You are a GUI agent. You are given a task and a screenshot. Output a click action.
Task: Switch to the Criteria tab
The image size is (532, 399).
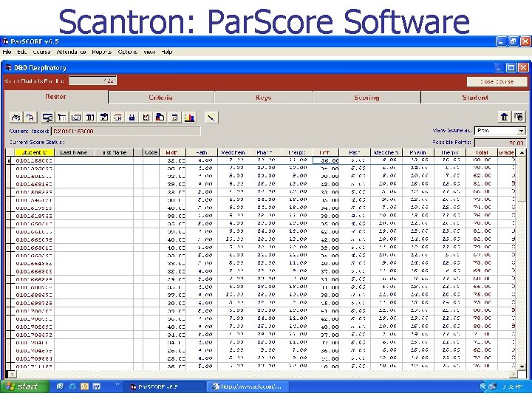pos(161,98)
